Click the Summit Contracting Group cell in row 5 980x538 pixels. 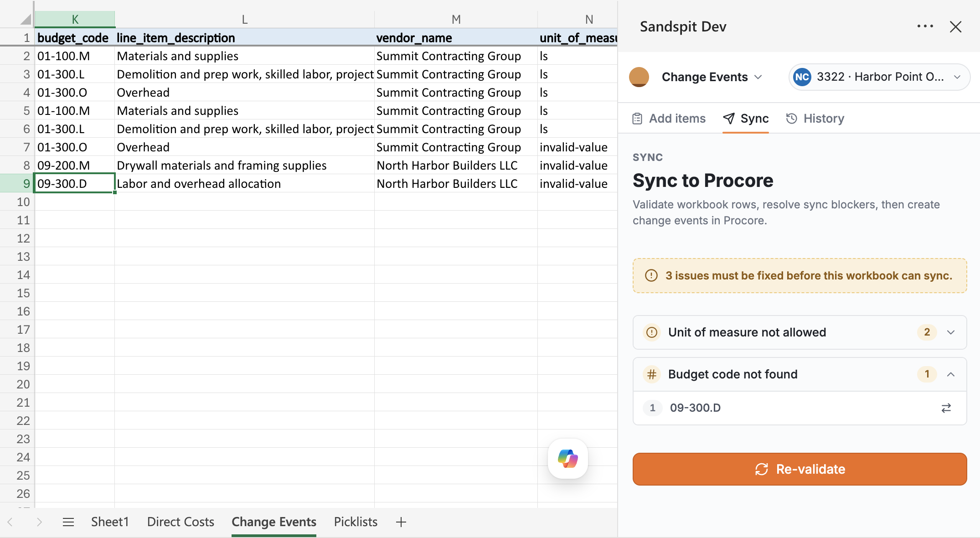(x=456, y=110)
